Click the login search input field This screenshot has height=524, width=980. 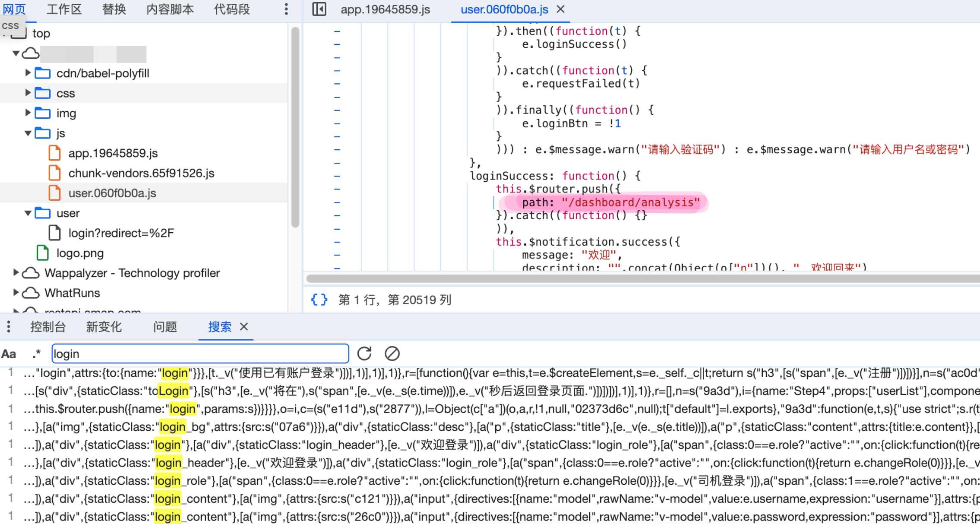[x=200, y=354]
